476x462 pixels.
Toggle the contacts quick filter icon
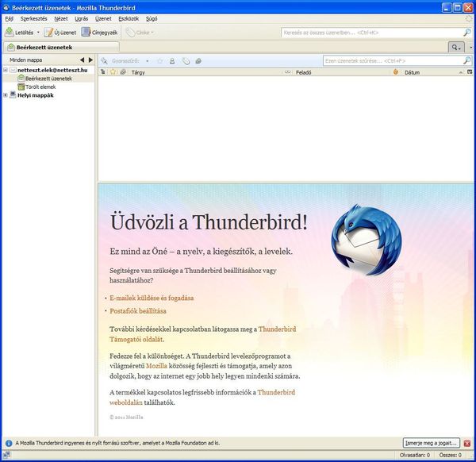coord(172,60)
